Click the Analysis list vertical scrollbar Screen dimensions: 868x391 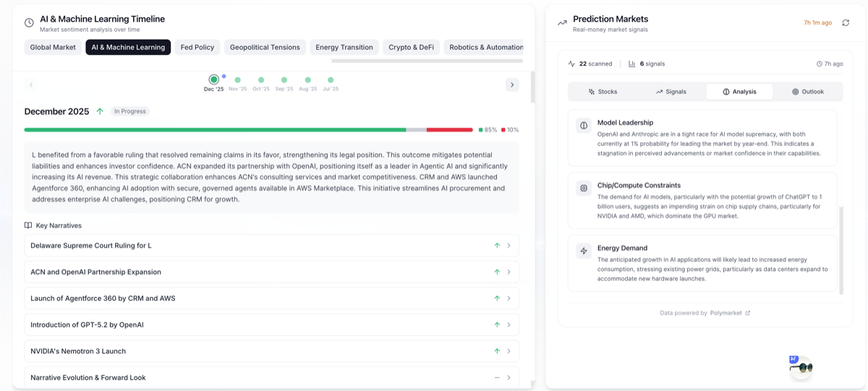[x=841, y=250]
